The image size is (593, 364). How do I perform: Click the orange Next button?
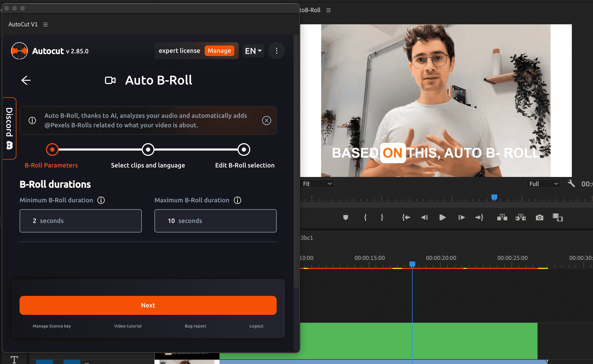coord(148,305)
